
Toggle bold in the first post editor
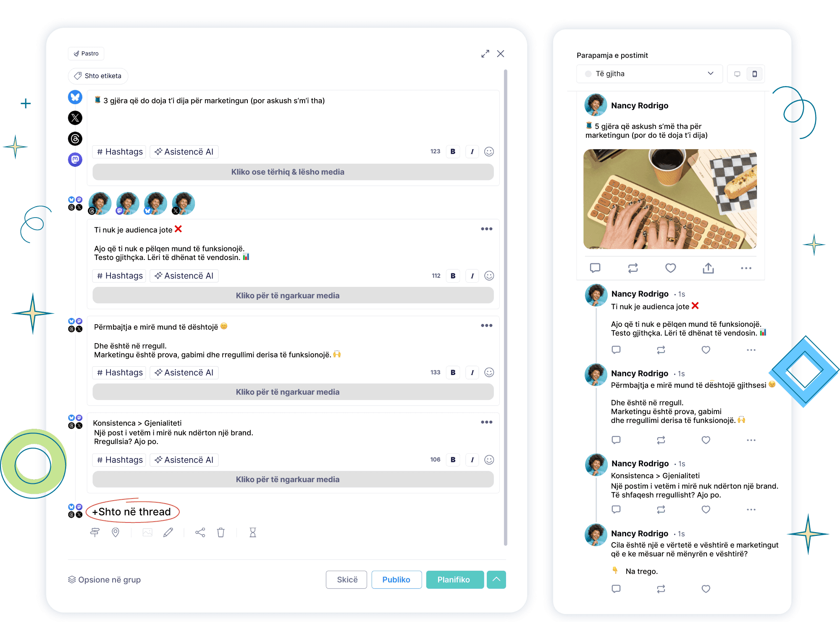coord(453,152)
